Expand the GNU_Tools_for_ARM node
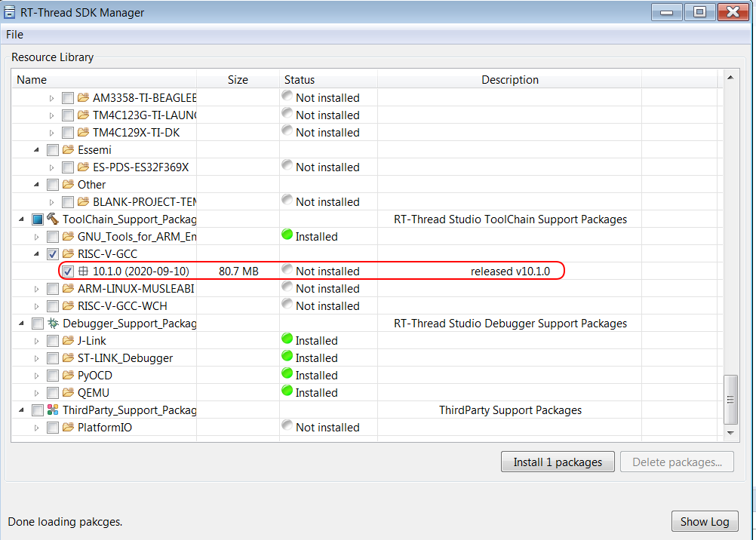 point(37,237)
